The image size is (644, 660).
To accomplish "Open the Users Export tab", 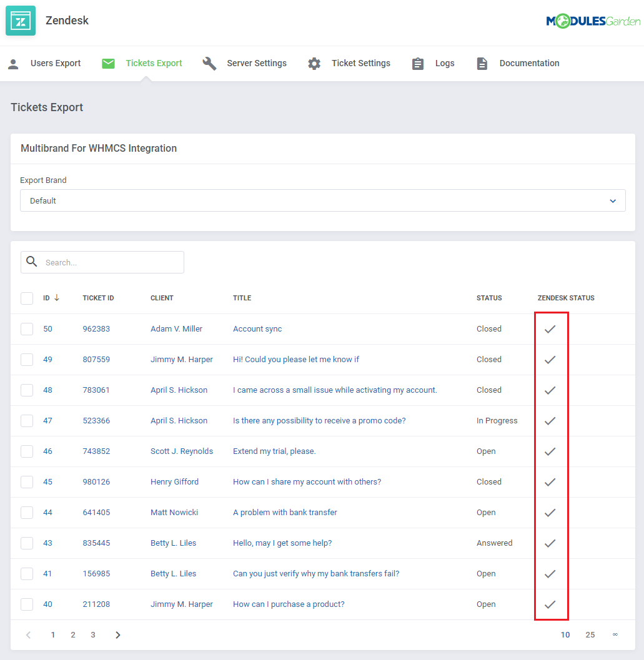I will (44, 64).
